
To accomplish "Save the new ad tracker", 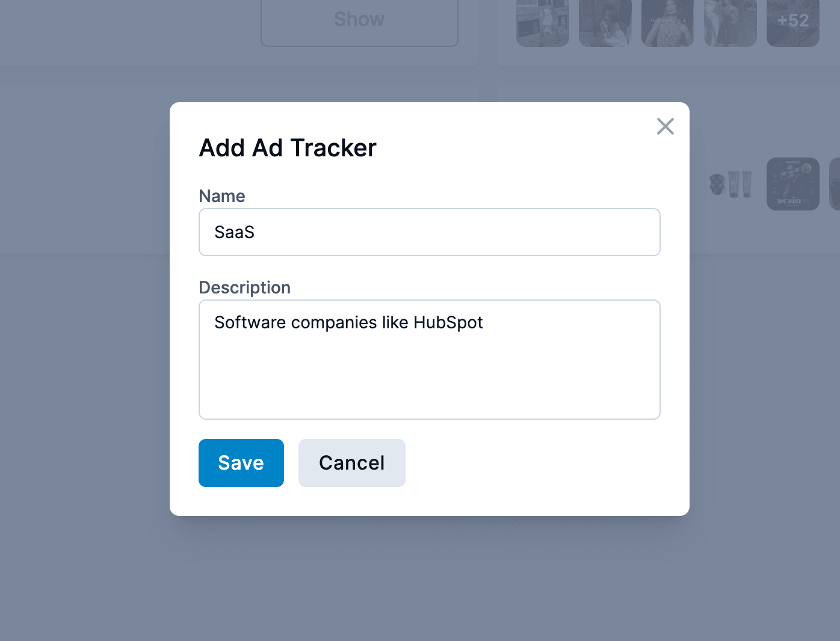I will [x=241, y=463].
